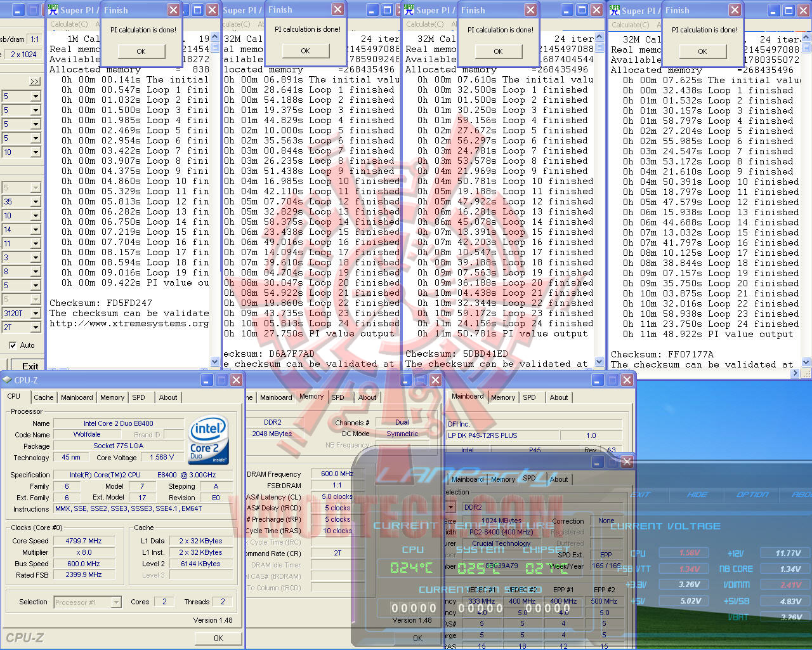This screenshot has width=812, height=650.
Task: Open the SPD tab in the CPU-Z window with the Cache tab
Action: (x=138, y=397)
